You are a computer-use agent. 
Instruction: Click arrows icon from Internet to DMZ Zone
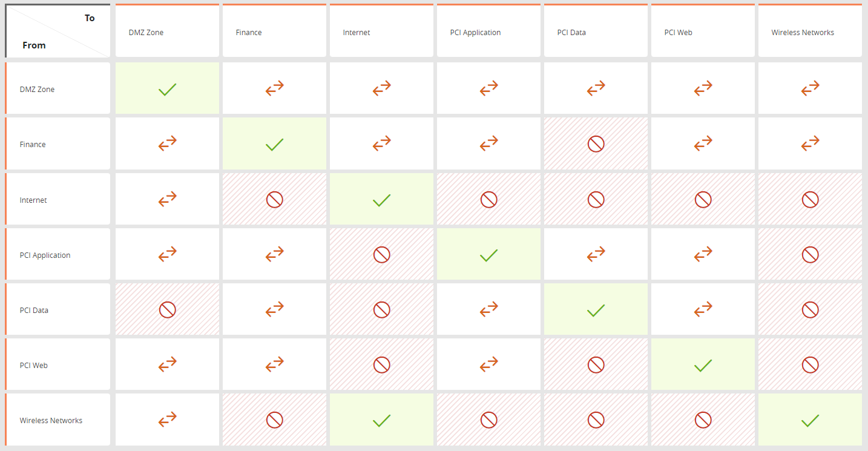(167, 200)
